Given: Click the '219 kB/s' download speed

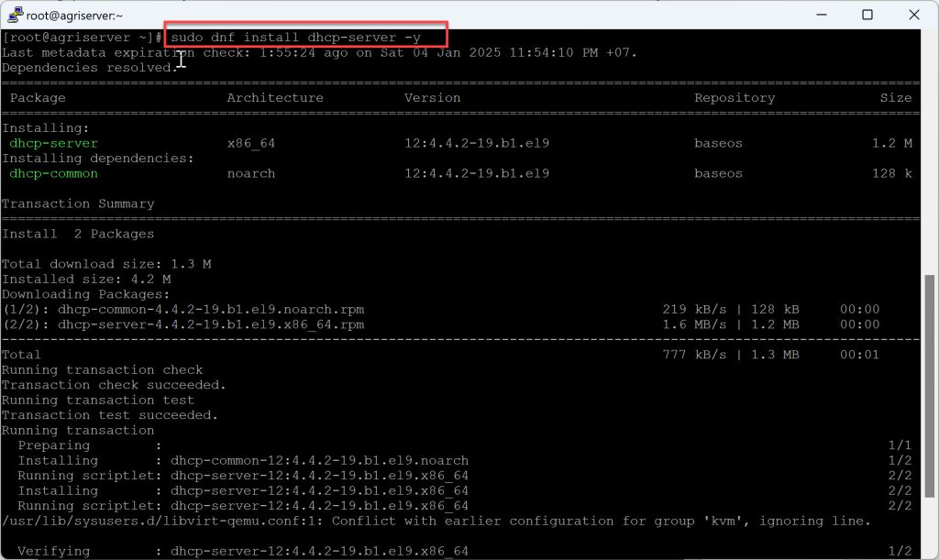Looking at the screenshot, I should (694, 309).
